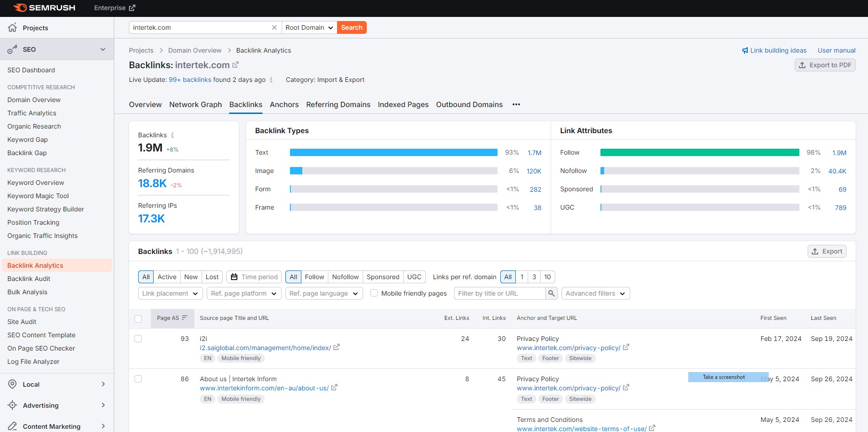Click the Page AS sort icon

pos(185,318)
